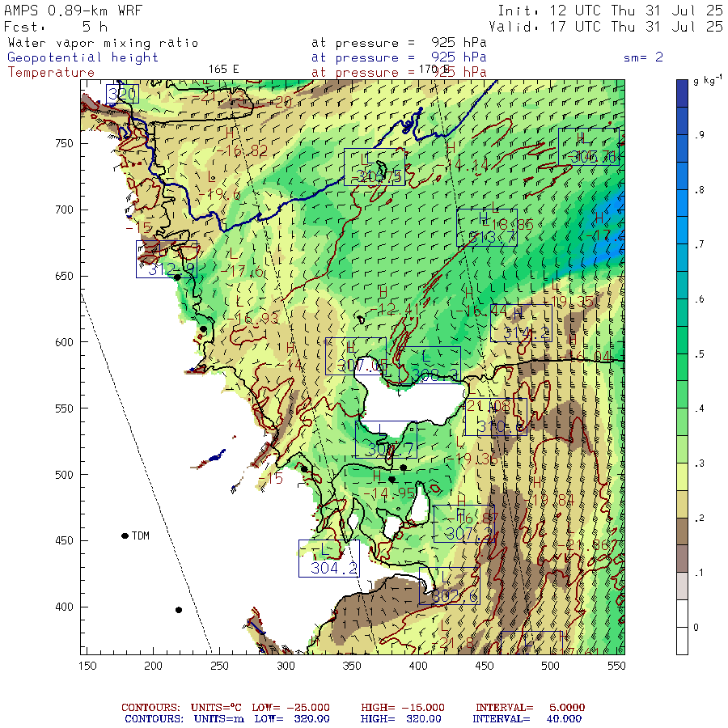Click the '-21.8' temperature low label

click(453, 642)
